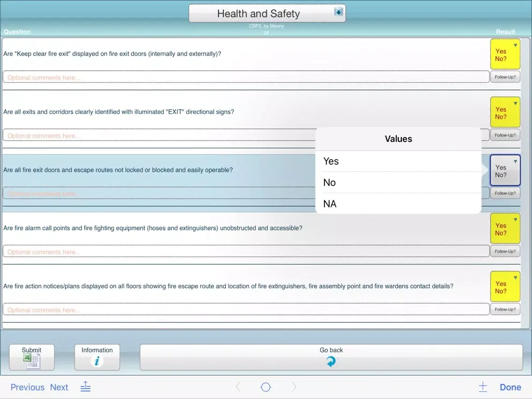
Task: Choose 'No' from the Values list
Action: 398,183
